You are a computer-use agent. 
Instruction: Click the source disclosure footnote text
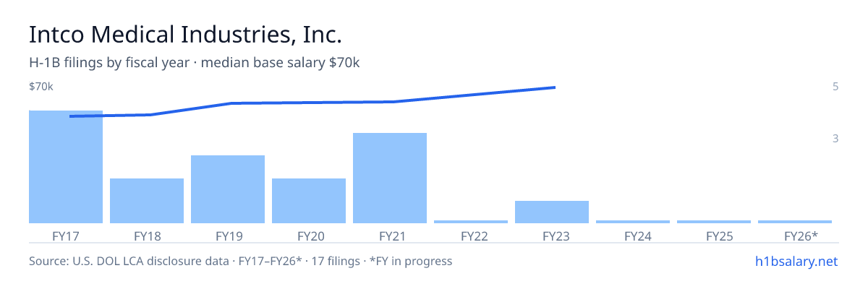(x=240, y=261)
